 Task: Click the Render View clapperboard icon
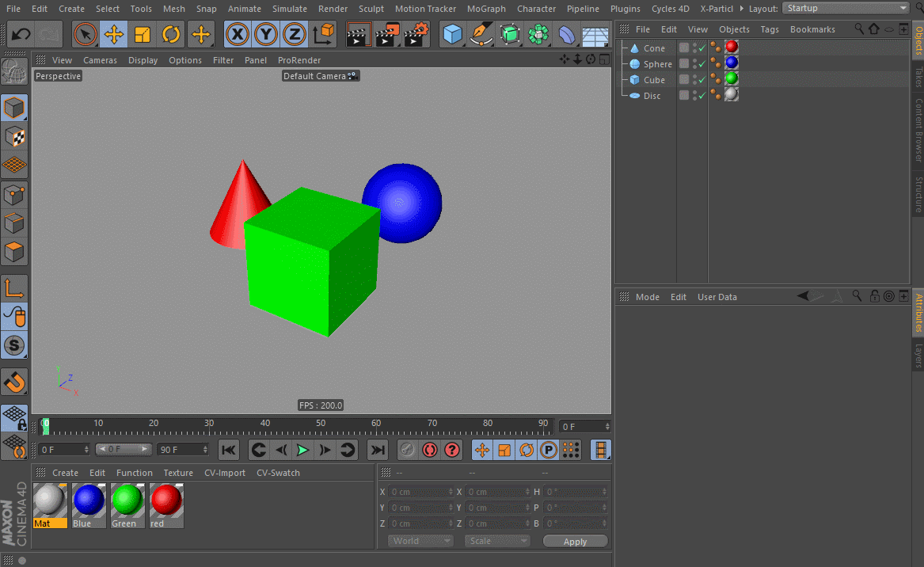[x=359, y=35]
